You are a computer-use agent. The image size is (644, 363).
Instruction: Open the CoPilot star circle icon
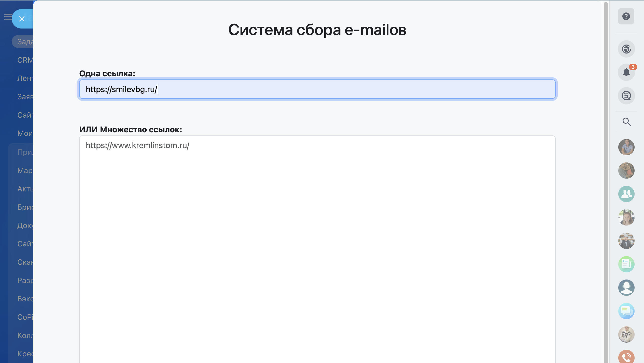[626, 49]
